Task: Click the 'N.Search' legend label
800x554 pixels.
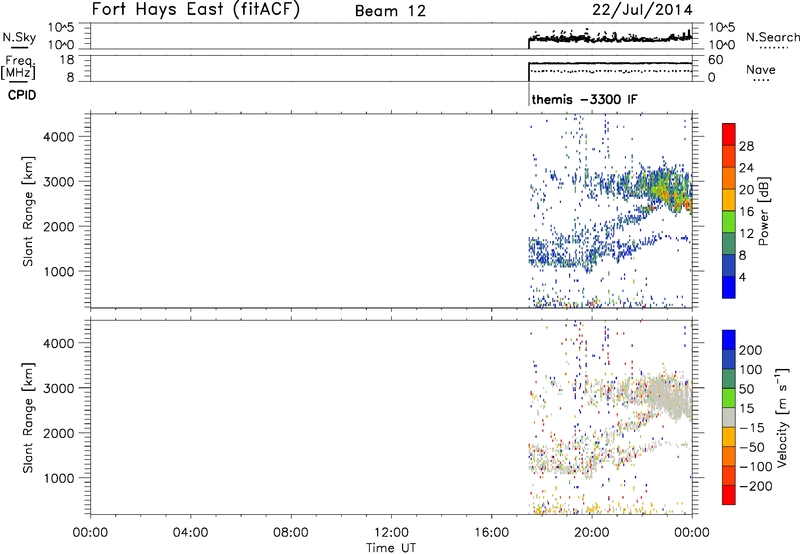Action: [772, 37]
